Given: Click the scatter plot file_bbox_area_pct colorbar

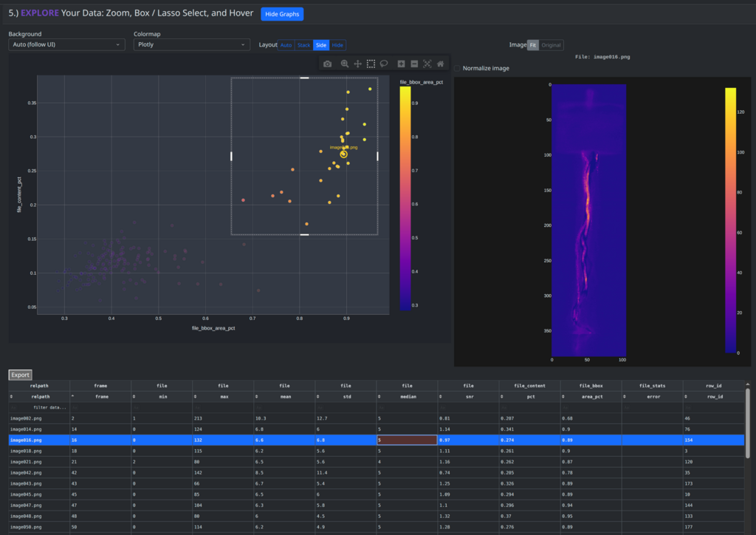Looking at the screenshot, I should coord(405,198).
